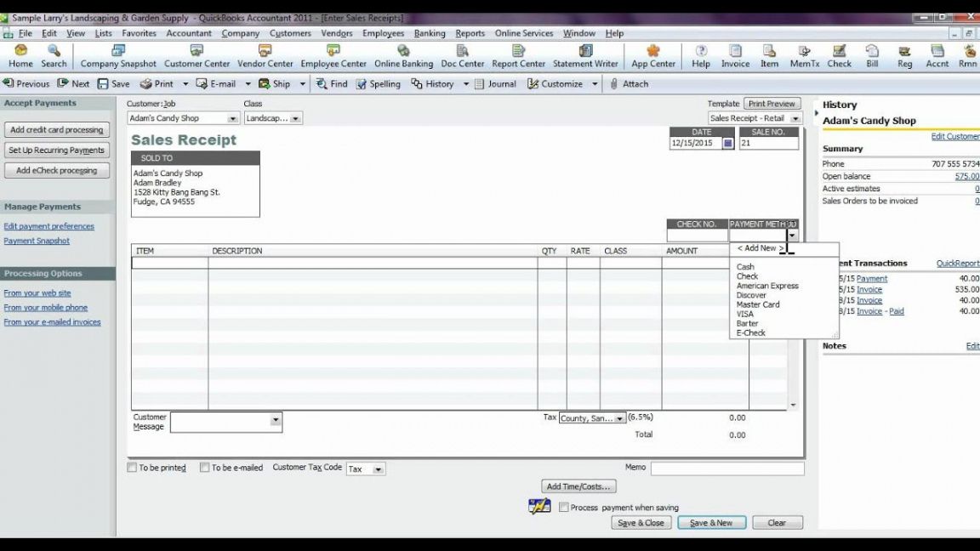Screen dimensions: 980x551
Task: Open the Item list icon
Action: tap(769, 55)
